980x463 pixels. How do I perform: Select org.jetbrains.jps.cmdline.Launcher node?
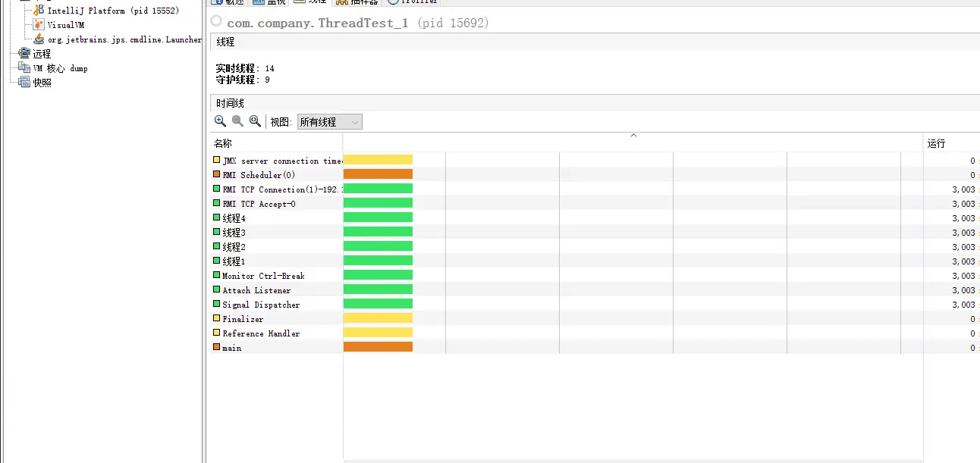point(124,39)
